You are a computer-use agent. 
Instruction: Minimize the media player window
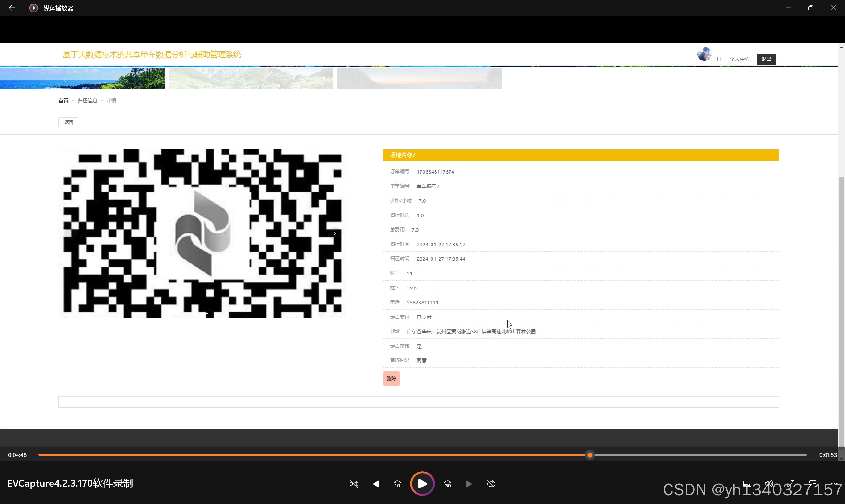pyautogui.click(x=788, y=8)
